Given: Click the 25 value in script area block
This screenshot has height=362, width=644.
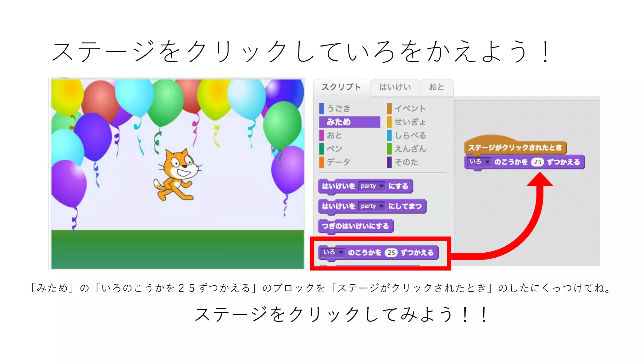Looking at the screenshot, I should 537,162.
